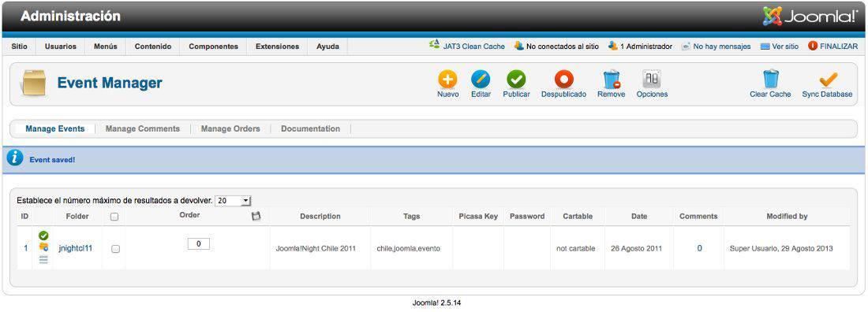
Task: Click the Description column header
Action: [320, 217]
